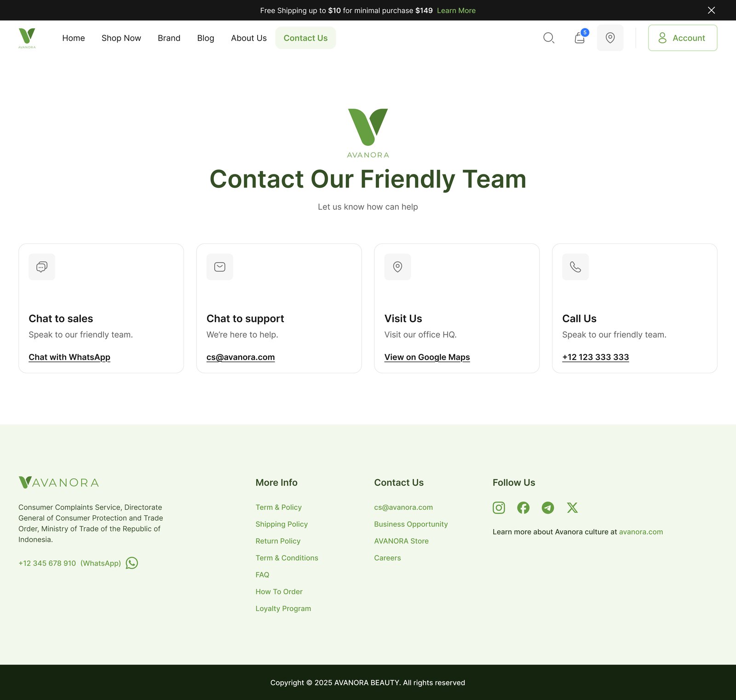Click the Chat to support mail icon
Viewport: 736px width, 700px height.
coord(220,267)
